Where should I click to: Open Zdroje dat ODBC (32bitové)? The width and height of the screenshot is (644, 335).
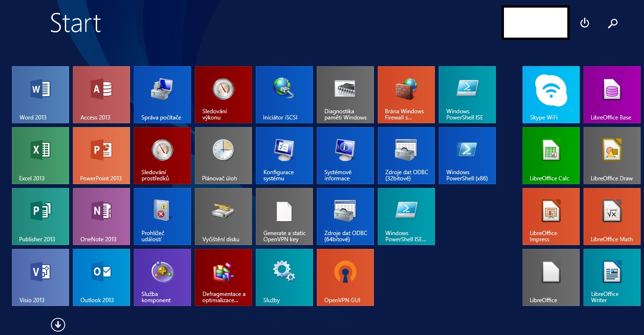[406, 156]
